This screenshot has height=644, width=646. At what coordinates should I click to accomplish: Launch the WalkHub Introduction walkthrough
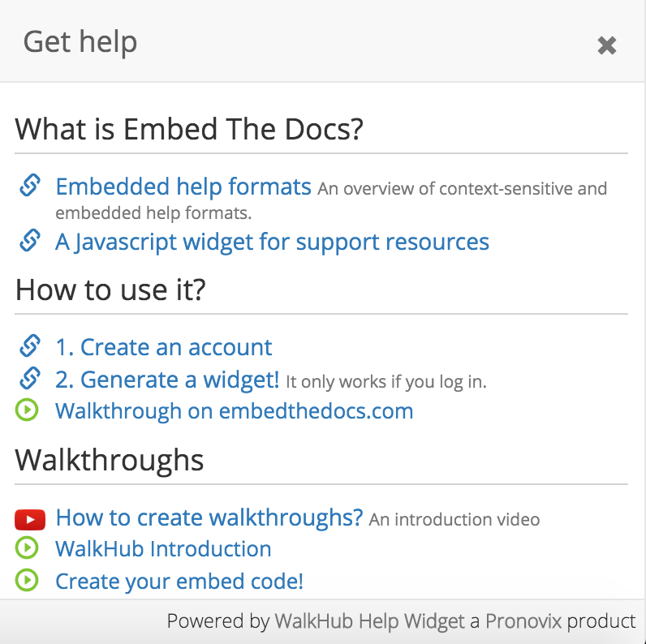click(x=163, y=548)
